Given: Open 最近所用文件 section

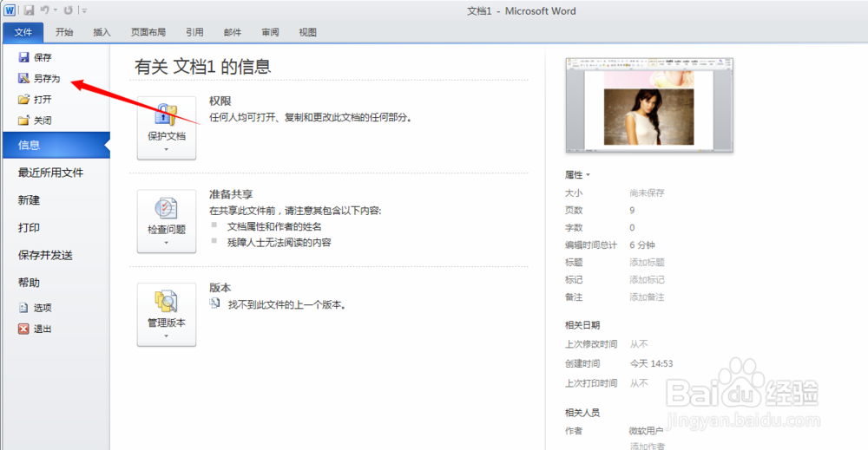Looking at the screenshot, I should (x=50, y=173).
